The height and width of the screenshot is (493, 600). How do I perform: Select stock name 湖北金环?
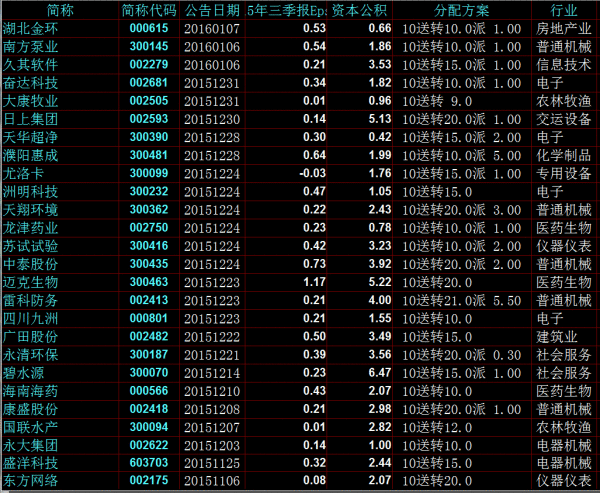(30, 29)
